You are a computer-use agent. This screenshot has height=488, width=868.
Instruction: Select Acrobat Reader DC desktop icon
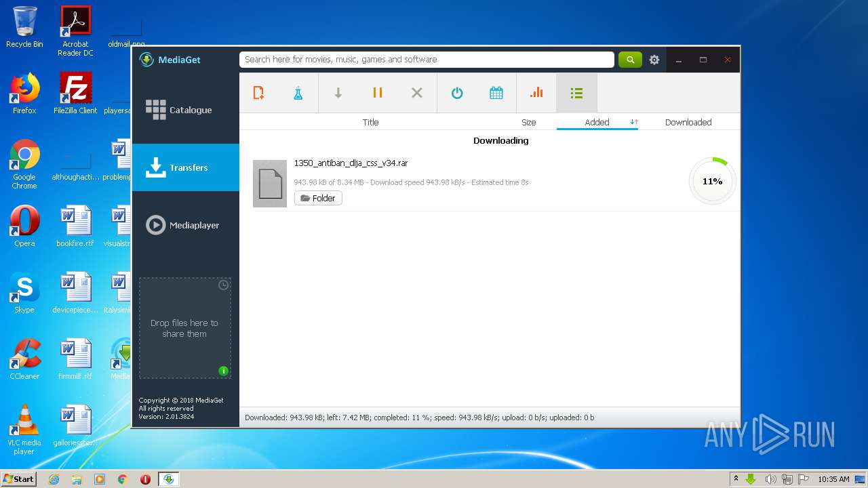click(75, 32)
